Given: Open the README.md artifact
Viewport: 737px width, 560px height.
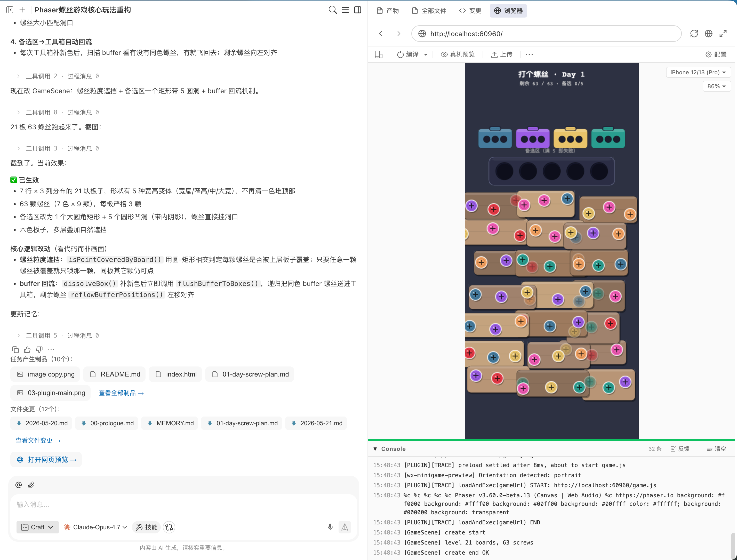Looking at the screenshot, I should 114,374.
